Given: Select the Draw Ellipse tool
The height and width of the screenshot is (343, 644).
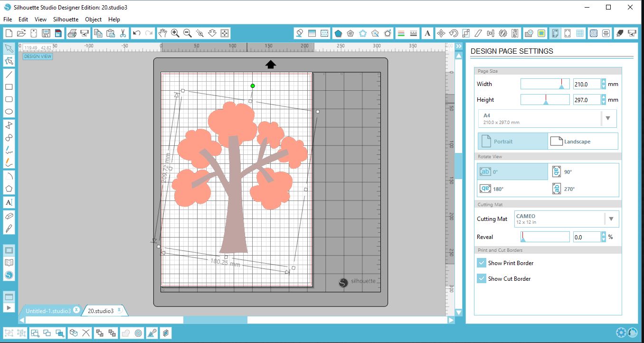Looking at the screenshot, I should coord(9,112).
